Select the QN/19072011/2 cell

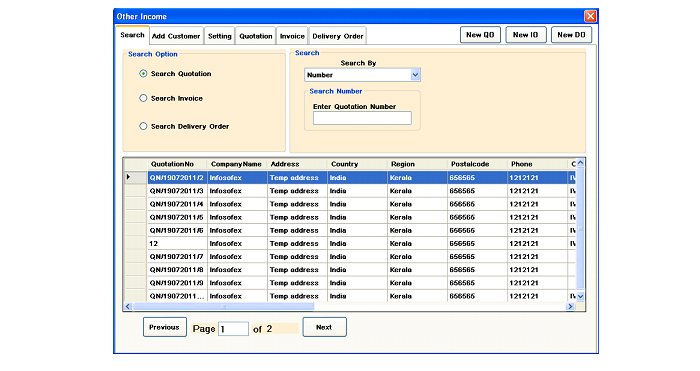[x=178, y=178]
